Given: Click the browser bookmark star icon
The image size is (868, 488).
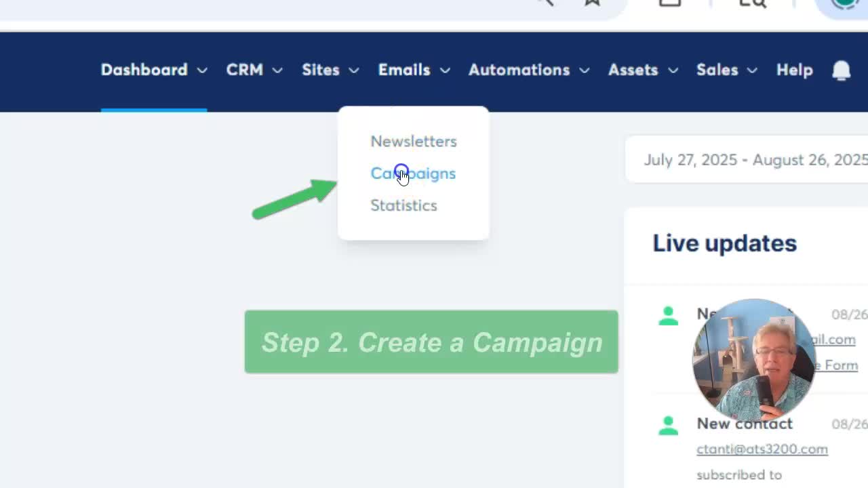Looking at the screenshot, I should [592, 2].
